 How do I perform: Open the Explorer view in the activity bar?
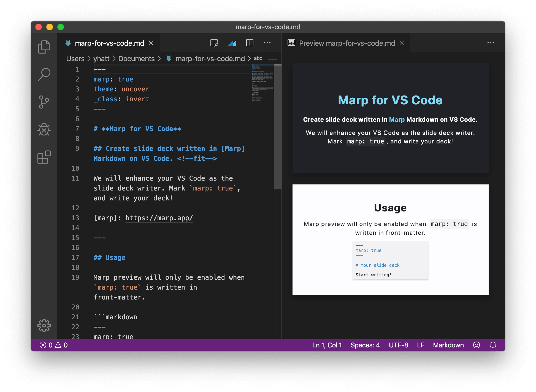44,47
